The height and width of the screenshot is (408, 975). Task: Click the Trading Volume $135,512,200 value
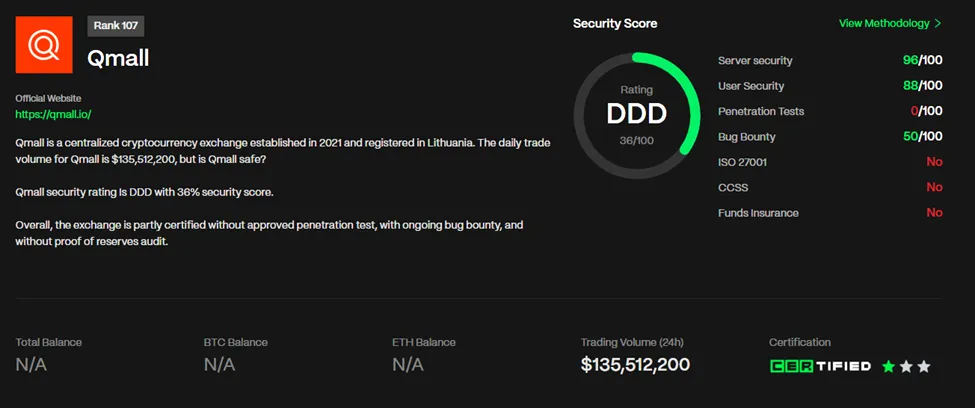pyautogui.click(x=635, y=365)
